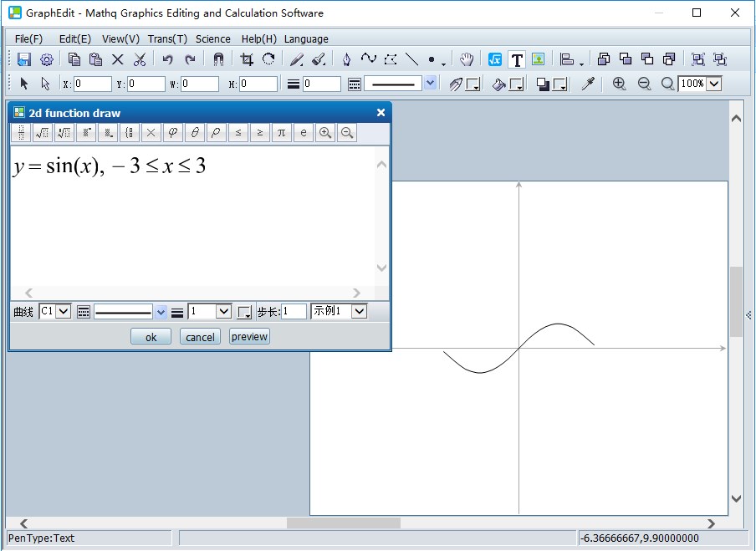Click the Insert image icon
The height and width of the screenshot is (551, 756).
538,59
